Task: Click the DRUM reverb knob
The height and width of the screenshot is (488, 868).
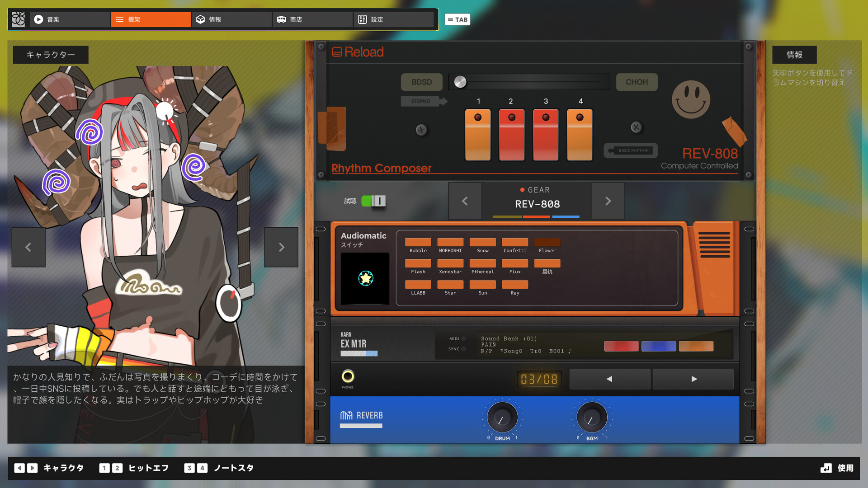Action: [502, 418]
